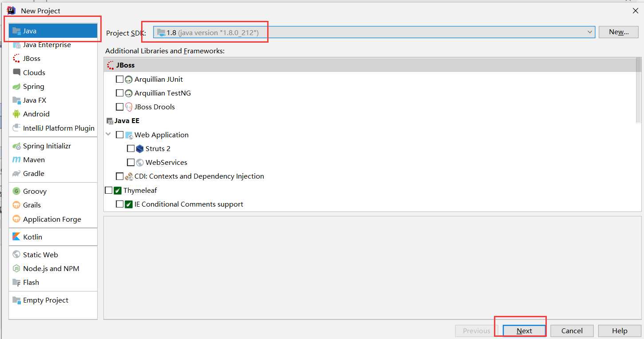Screen dimensions: 644x339
Task: Click the Node.js and NPM icon
Action: pyautogui.click(x=16, y=269)
